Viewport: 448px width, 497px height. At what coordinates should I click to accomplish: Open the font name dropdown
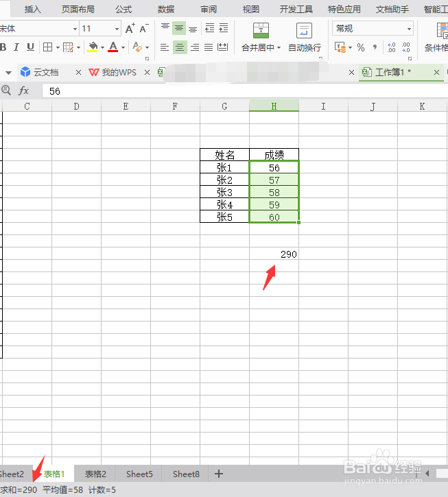75,29
